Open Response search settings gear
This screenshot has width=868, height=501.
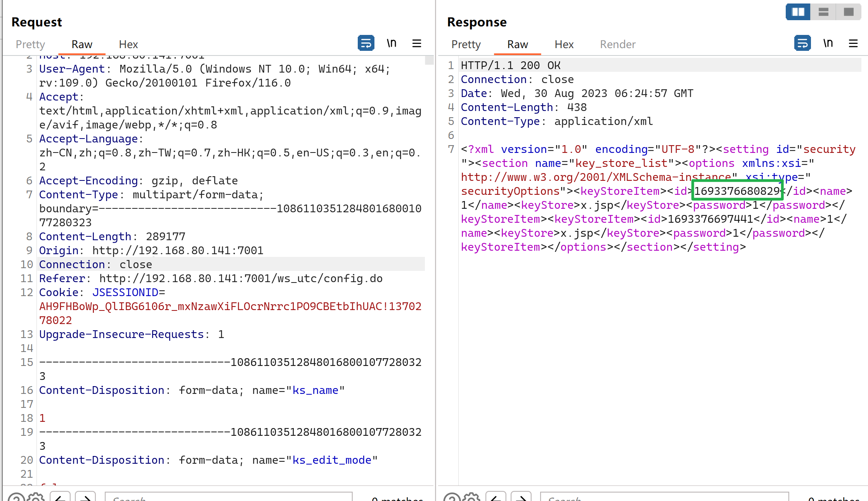click(x=472, y=498)
